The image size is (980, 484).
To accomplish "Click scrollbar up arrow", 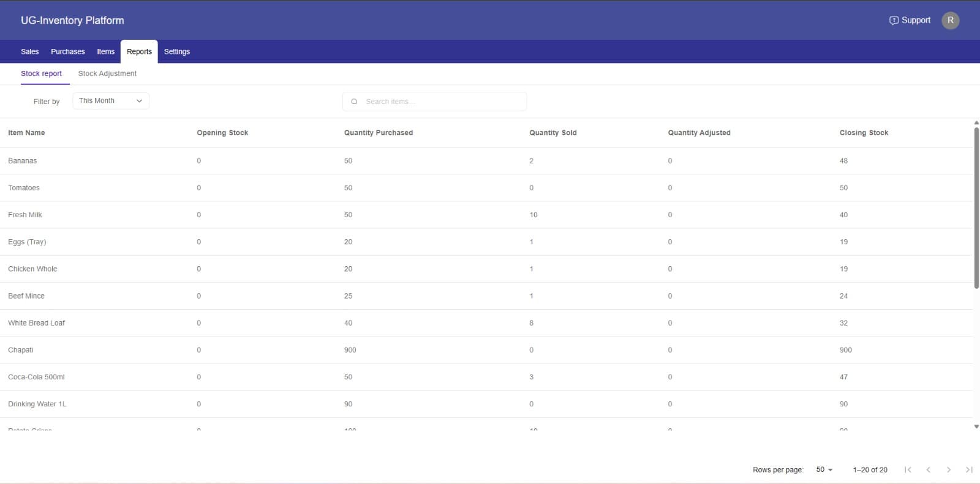I will [976, 123].
